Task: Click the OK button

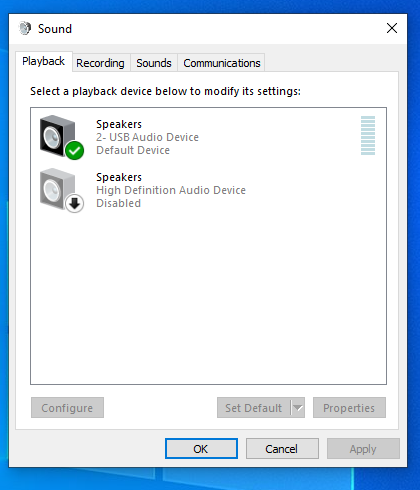Action: [201, 449]
